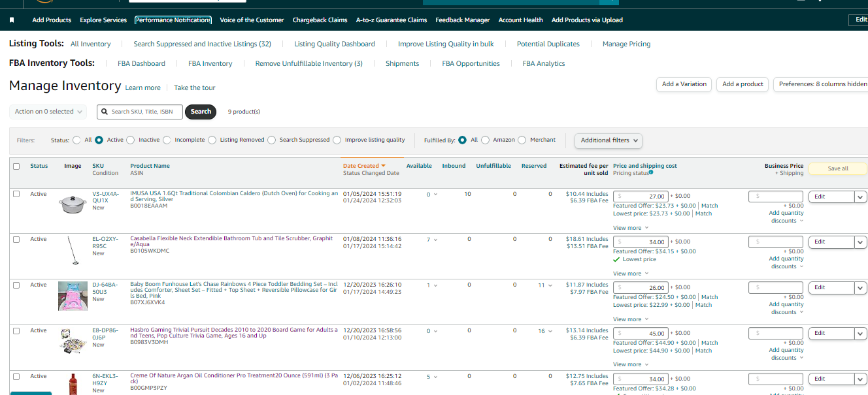The image size is (868, 395).
Task: Select the Incomplete status filter
Action: (167, 140)
